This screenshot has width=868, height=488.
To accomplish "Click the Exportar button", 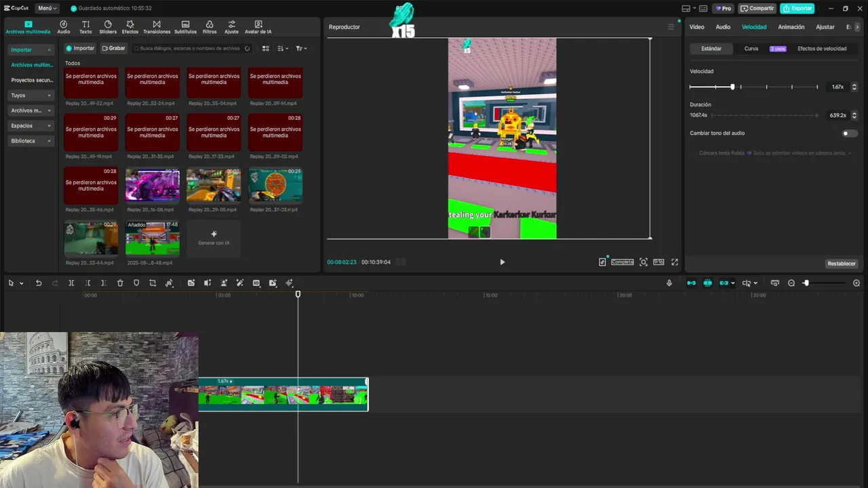I will [797, 8].
